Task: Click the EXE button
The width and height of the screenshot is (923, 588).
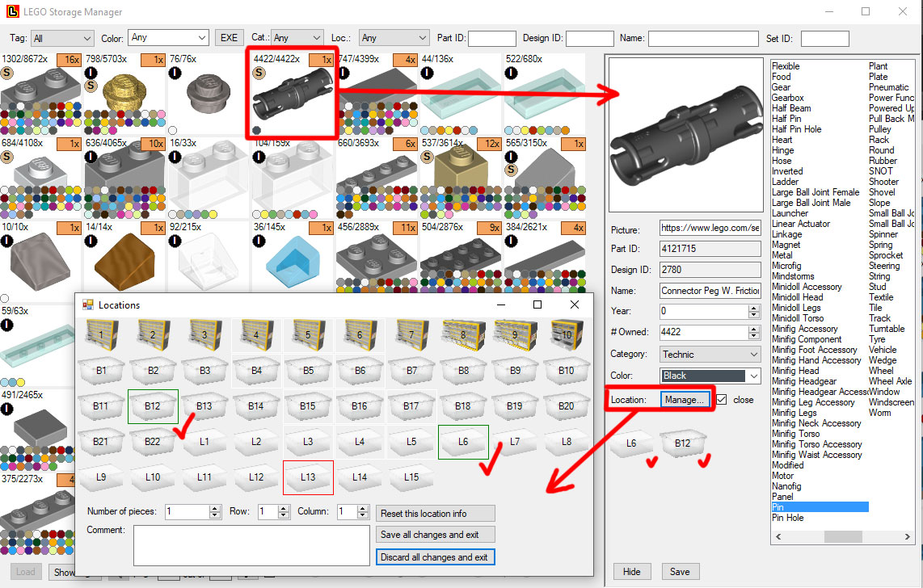Action: point(229,38)
